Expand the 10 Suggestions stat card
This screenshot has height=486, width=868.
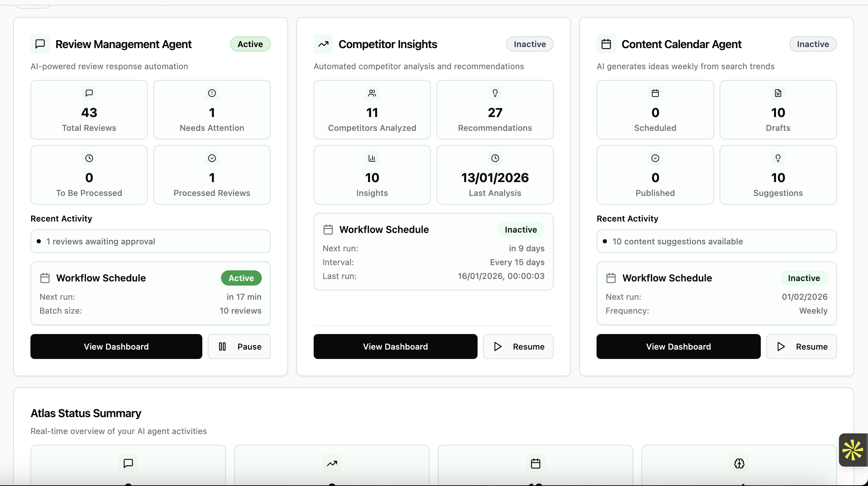coord(778,175)
